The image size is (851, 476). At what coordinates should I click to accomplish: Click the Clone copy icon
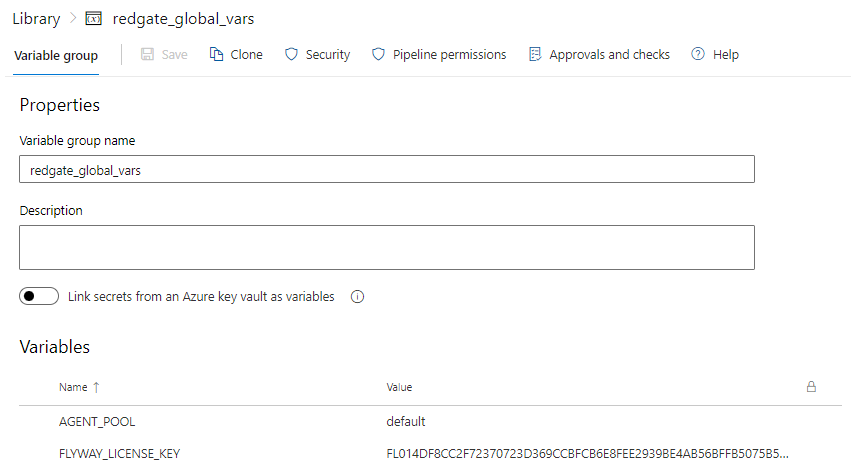[216, 54]
